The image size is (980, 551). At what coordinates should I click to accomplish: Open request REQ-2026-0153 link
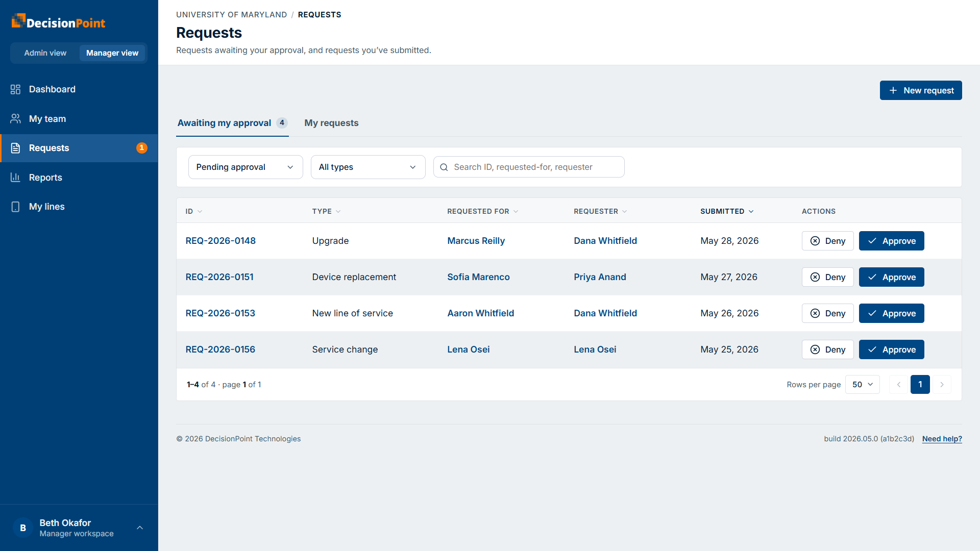point(220,313)
